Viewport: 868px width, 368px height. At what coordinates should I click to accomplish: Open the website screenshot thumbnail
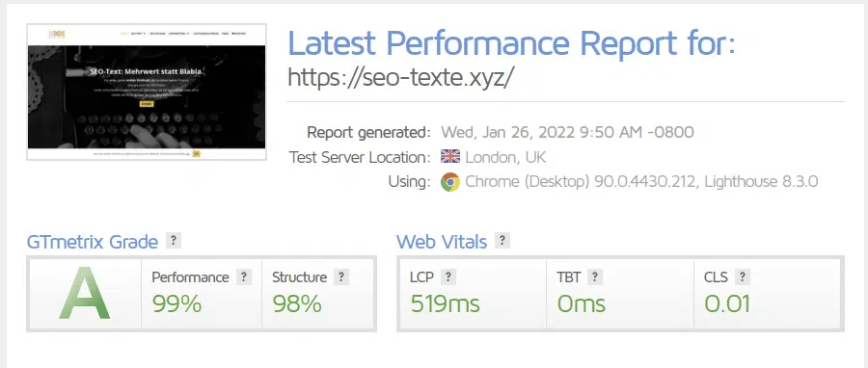(147, 92)
